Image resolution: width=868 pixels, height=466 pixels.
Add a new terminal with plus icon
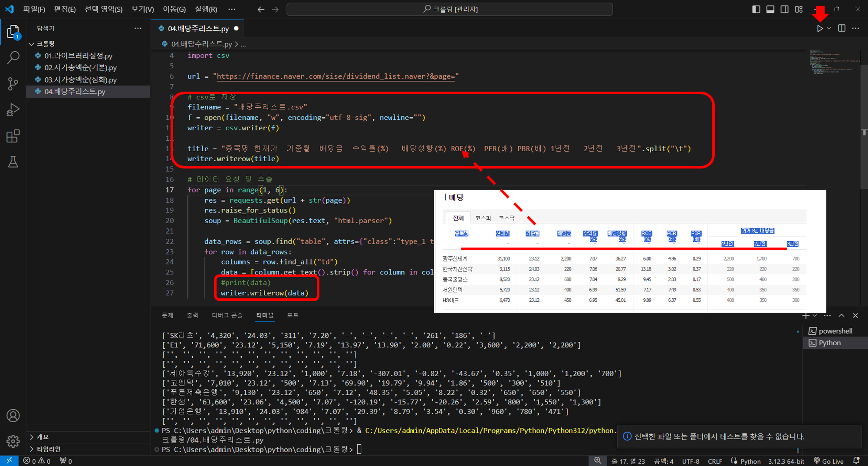click(806, 316)
